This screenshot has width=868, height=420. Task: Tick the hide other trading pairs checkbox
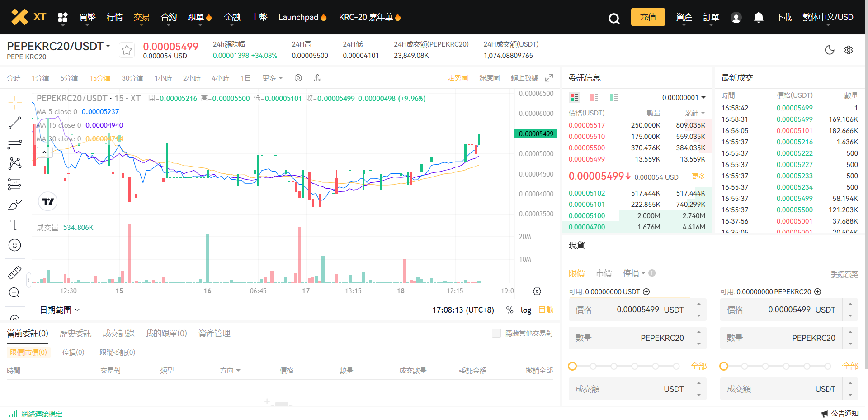coord(496,333)
